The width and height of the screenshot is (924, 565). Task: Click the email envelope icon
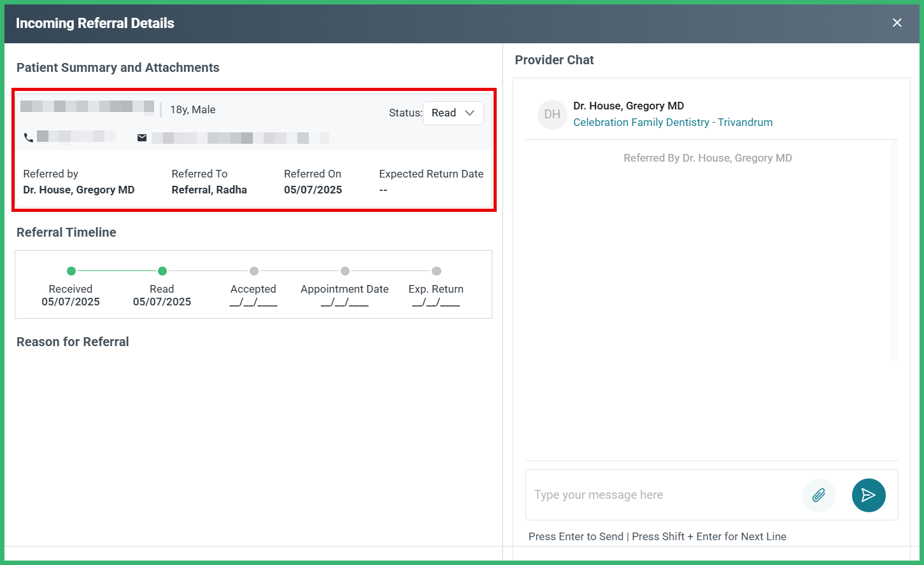142,137
